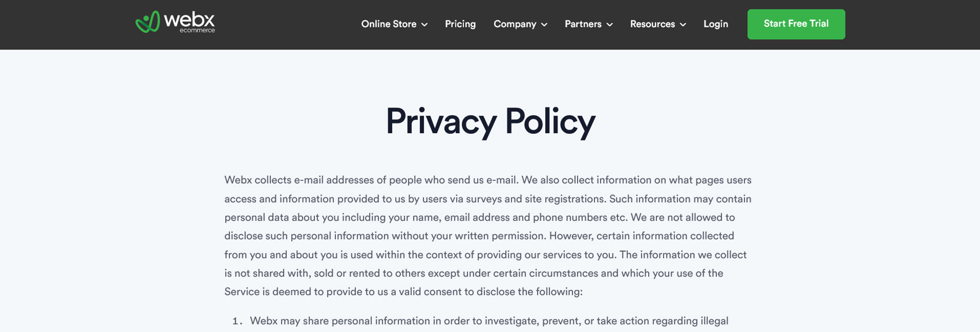Start the free trial with green button

pos(796,24)
